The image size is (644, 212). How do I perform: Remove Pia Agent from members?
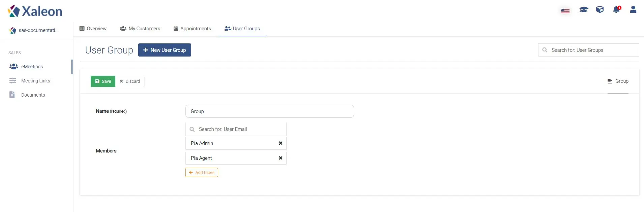point(281,158)
